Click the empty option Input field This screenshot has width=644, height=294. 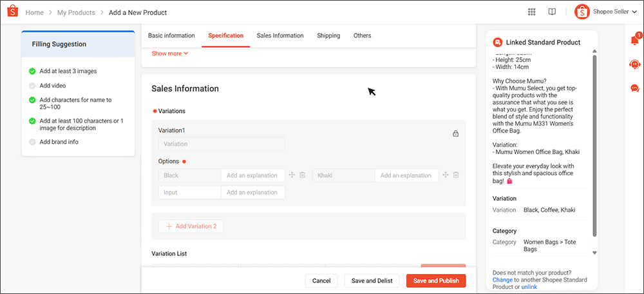[189, 192]
